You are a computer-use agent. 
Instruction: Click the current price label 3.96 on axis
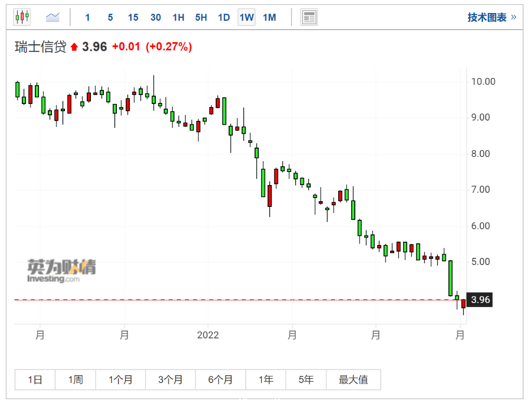(480, 300)
